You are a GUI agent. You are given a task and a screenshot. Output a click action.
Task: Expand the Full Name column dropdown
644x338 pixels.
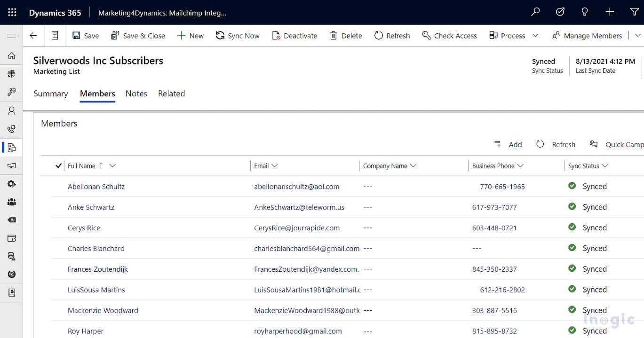tap(112, 165)
